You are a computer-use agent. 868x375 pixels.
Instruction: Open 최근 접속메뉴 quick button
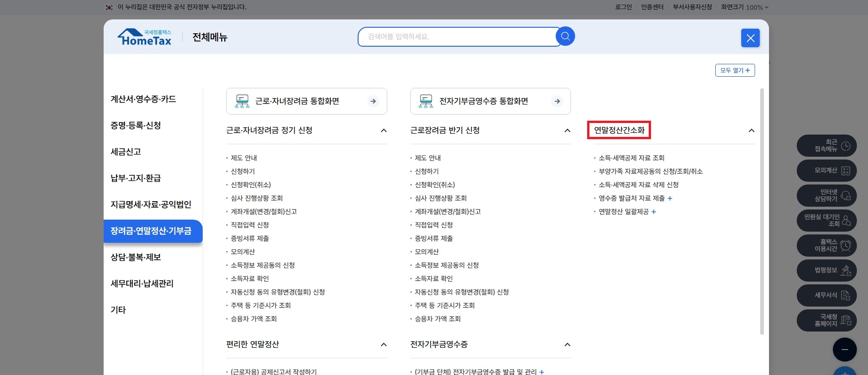(826, 146)
